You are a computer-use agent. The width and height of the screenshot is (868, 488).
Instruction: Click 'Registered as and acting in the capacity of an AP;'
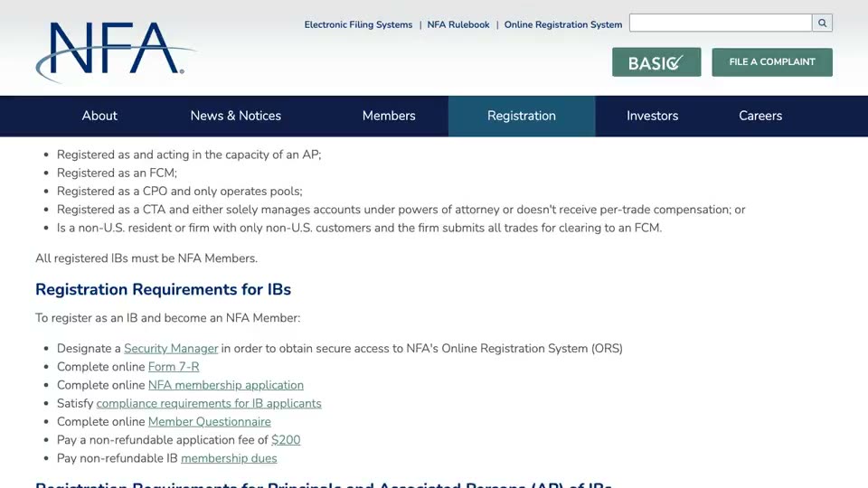[x=189, y=155]
